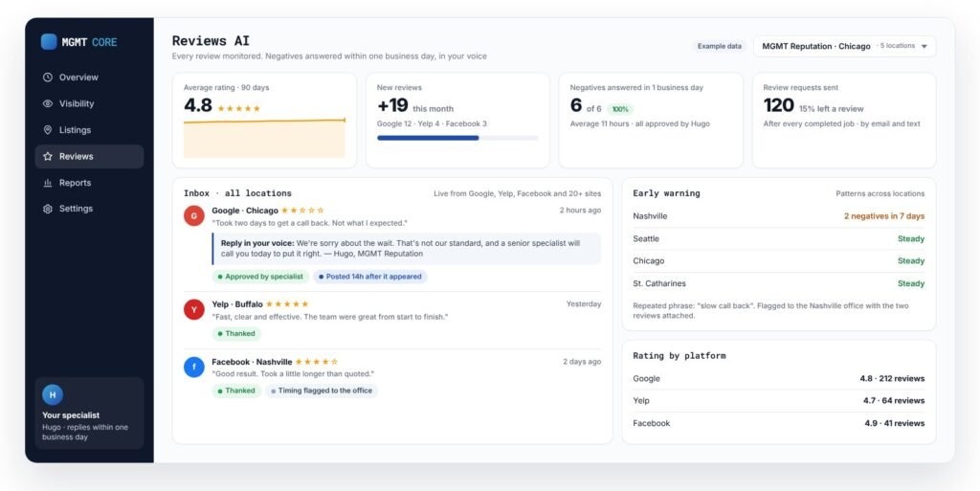Click the Timing flagged to the office tag
Image resolution: width=980 pixels, height=491 pixels.
[x=322, y=391]
